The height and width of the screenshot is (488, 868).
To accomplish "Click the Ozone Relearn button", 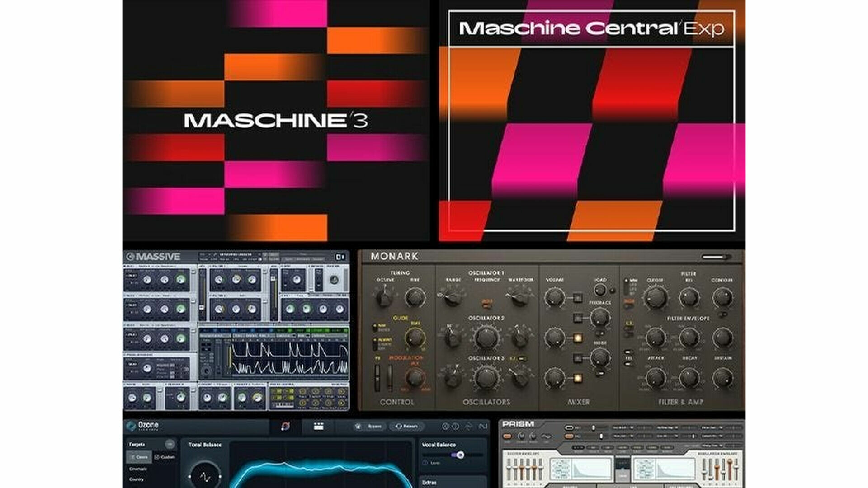I will 406,426.
